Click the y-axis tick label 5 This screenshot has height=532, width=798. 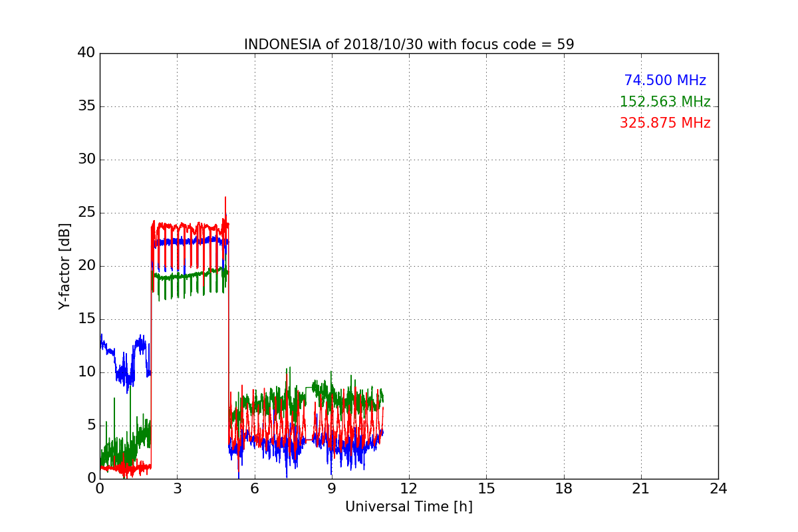(x=91, y=426)
